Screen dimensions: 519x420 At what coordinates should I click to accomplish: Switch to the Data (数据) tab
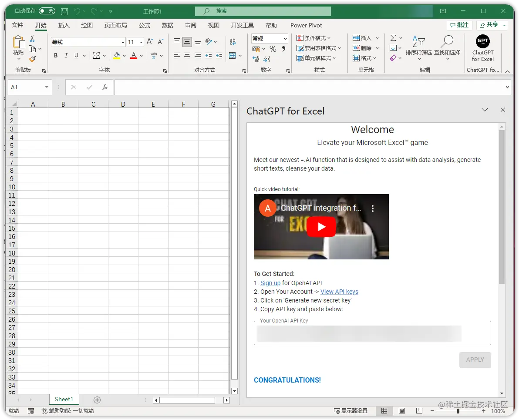[x=168, y=25]
